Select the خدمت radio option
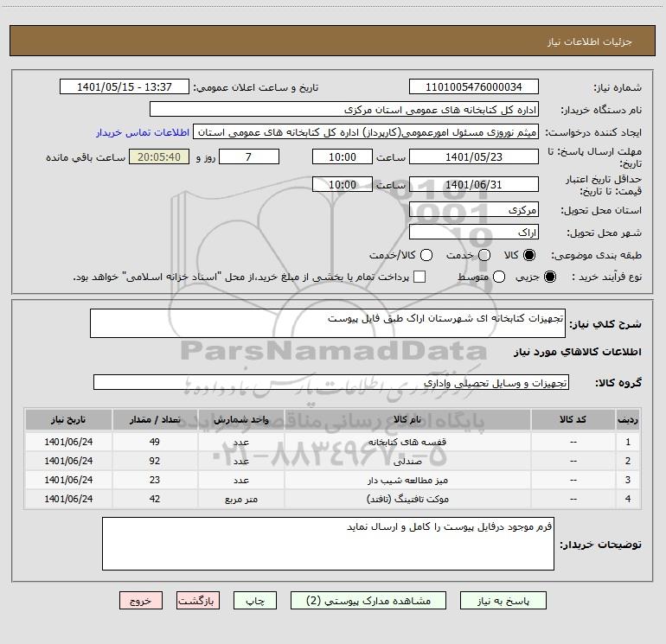The image size is (666, 644). [484, 255]
